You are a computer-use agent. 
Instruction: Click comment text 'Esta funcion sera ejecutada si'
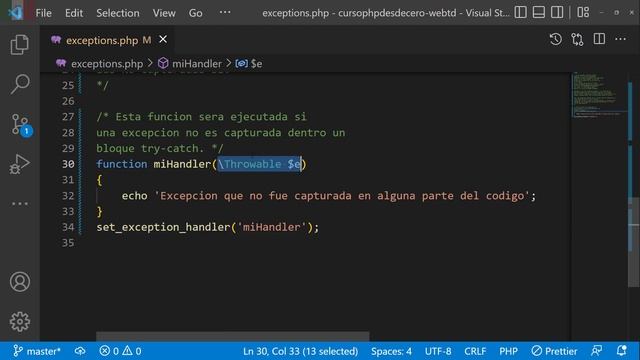click(211, 117)
